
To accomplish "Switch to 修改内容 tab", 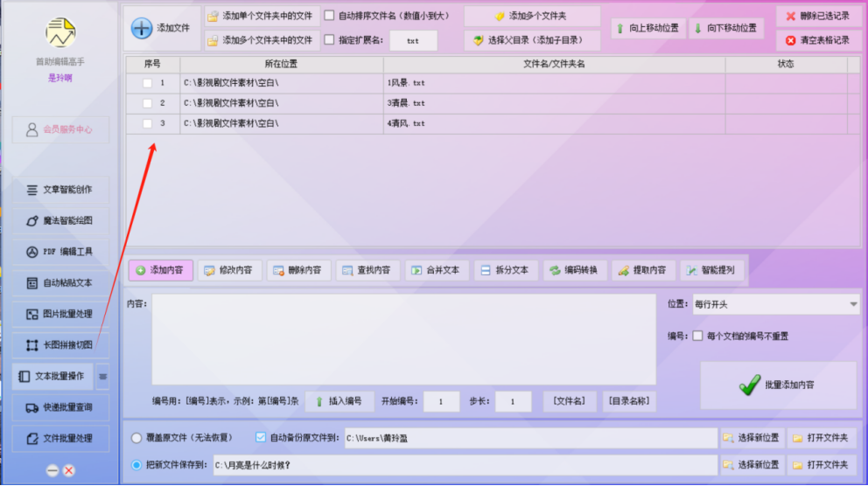I will tap(230, 270).
